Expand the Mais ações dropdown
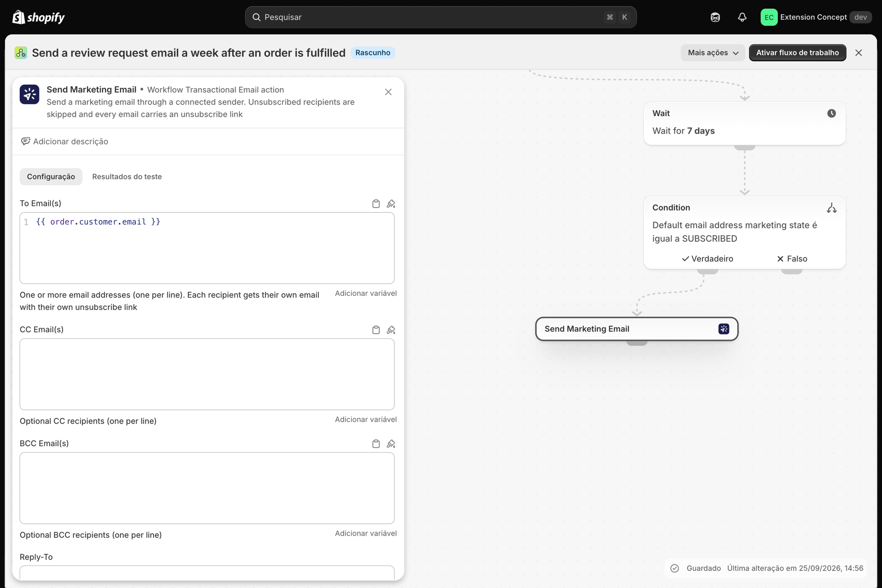 point(712,53)
